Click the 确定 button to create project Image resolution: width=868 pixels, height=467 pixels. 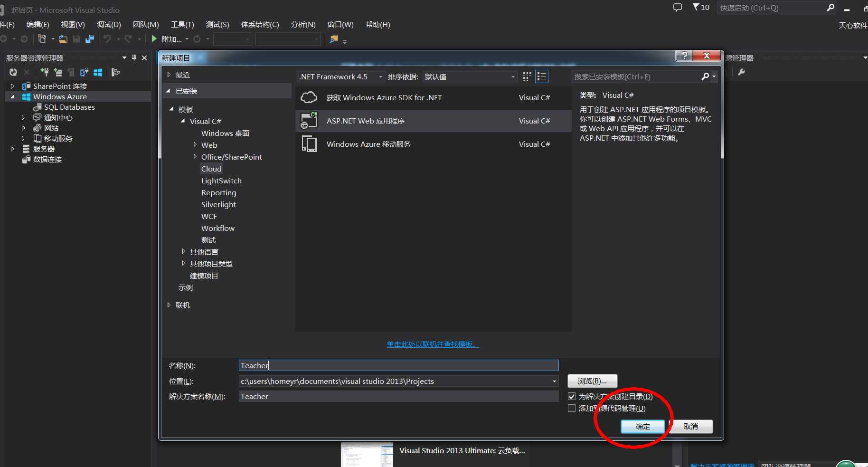(643, 427)
